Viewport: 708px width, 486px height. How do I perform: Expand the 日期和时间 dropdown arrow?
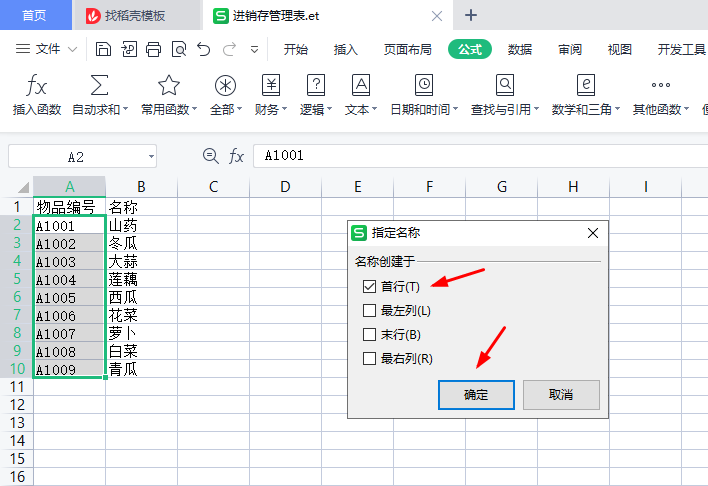pyautogui.click(x=456, y=109)
